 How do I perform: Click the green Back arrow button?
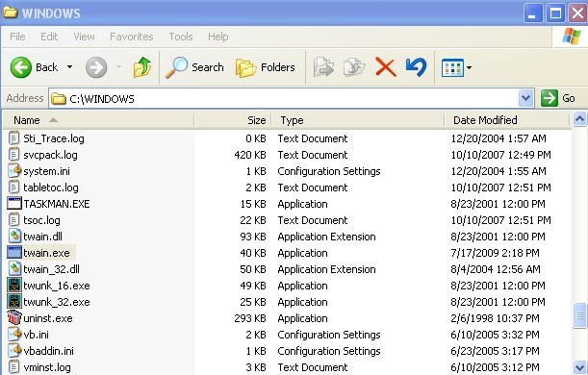(x=21, y=67)
